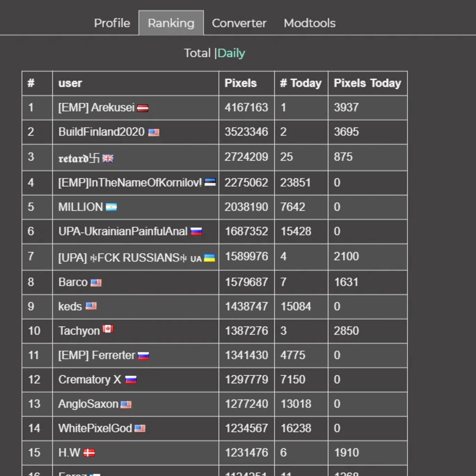Click Canada flag next to Tachyon
This screenshot has height=476, width=476.
[x=108, y=329]
